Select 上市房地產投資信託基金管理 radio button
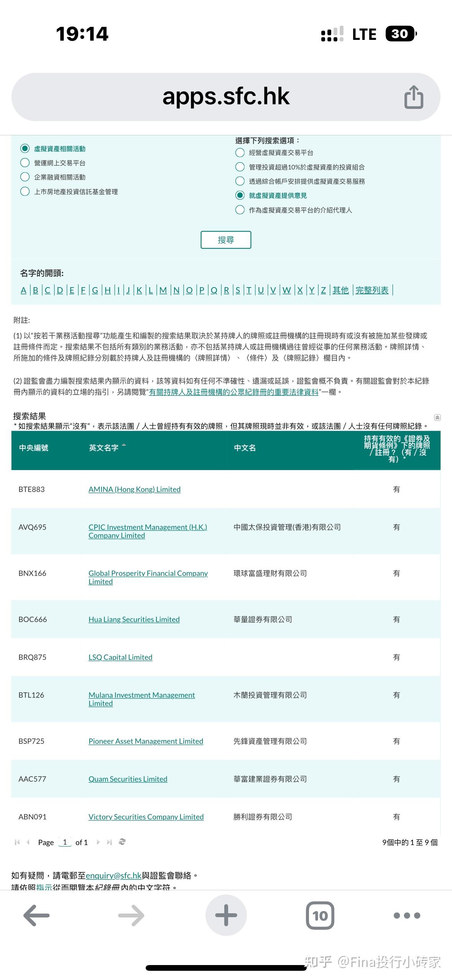 25,191
